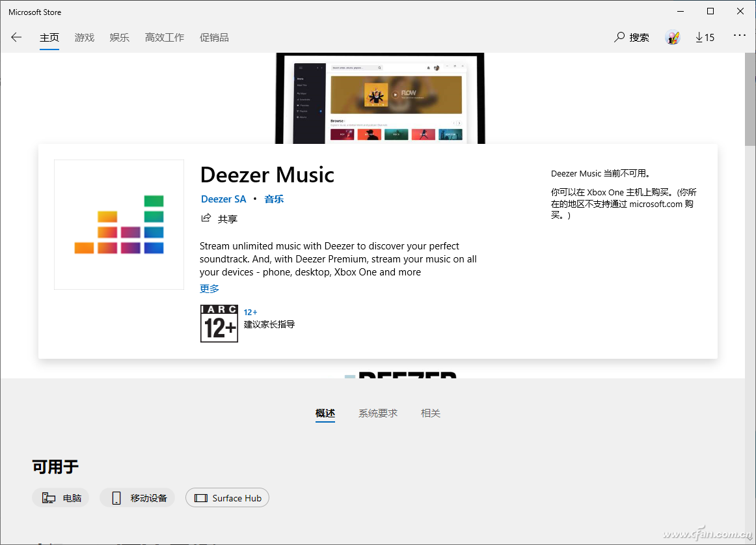Close the Microsoft Store window
Viewport: 756px width, 545px height.
(x=740, y=11)
